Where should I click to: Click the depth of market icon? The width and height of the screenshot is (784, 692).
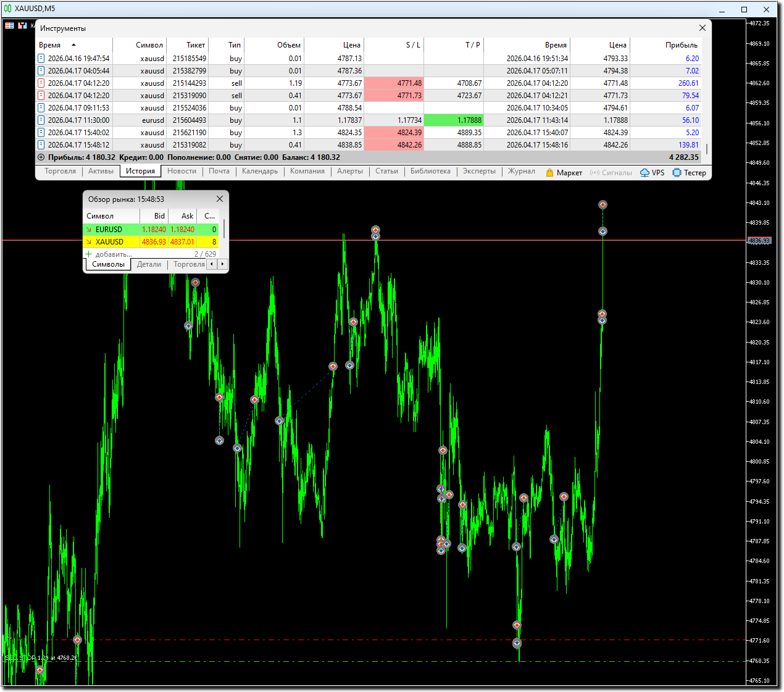(23, 25)
